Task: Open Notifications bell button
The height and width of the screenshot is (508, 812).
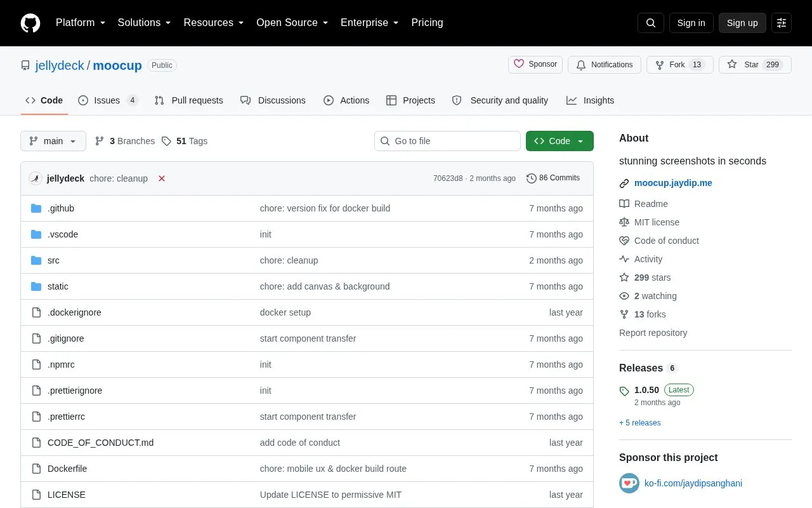Action: click(x=605, y=65)
